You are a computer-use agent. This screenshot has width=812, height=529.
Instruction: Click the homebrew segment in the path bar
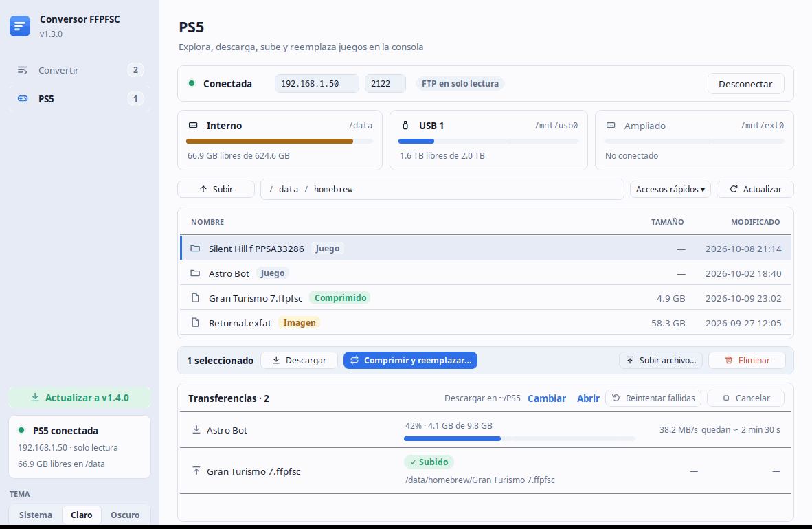pos(333,189)
